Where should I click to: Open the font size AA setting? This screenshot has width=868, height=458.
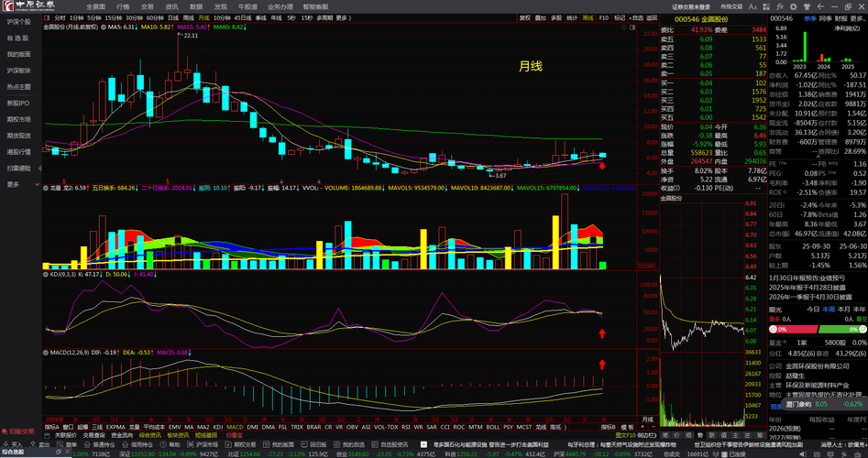click(753, 6)
